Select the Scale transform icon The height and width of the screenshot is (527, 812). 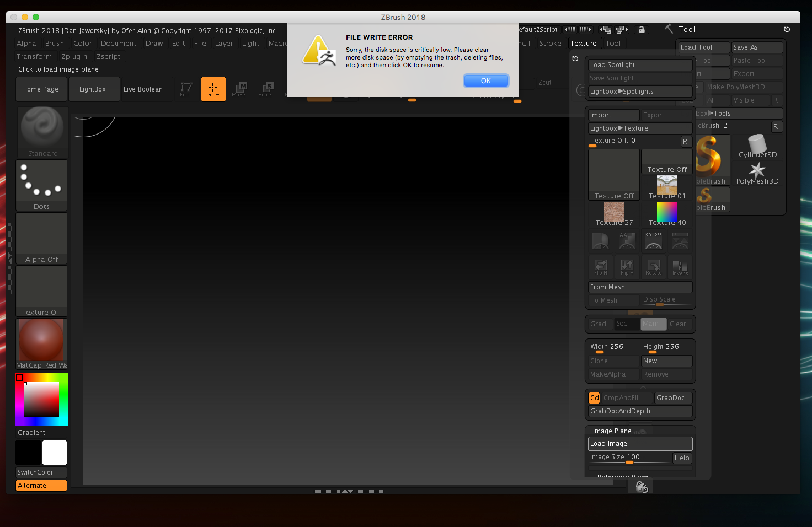(x=265, y=89)
